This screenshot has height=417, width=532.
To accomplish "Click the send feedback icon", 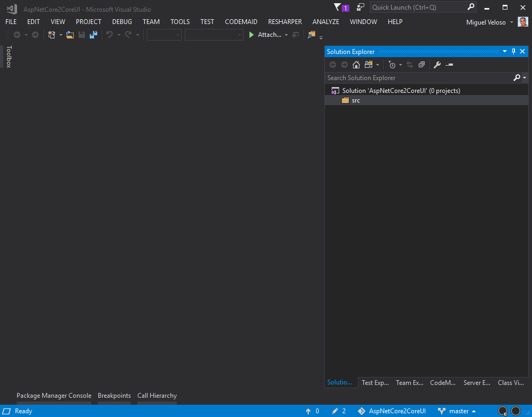I will [x=361, y=7].
